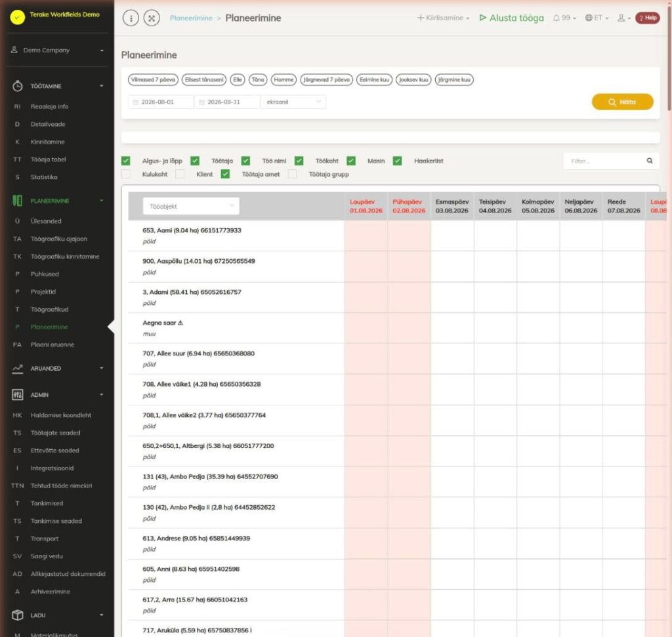This screenshot has height=637, width=672.
Task: Uncheck the Algus- ja lõpp checkbox
Action: click(x=125, y=161)
